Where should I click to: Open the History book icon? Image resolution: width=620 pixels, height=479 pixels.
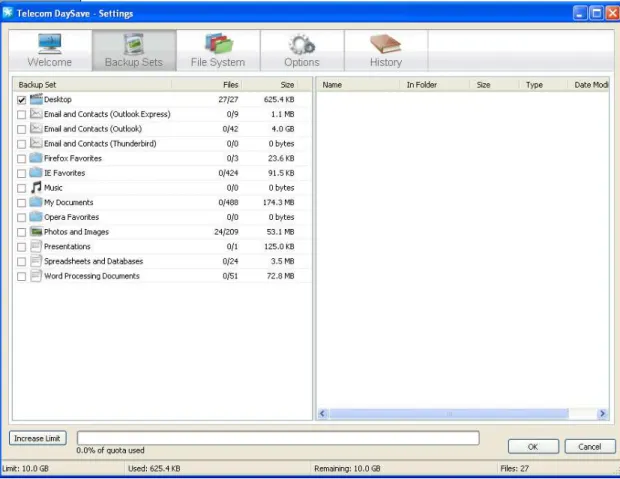(386, 44)
